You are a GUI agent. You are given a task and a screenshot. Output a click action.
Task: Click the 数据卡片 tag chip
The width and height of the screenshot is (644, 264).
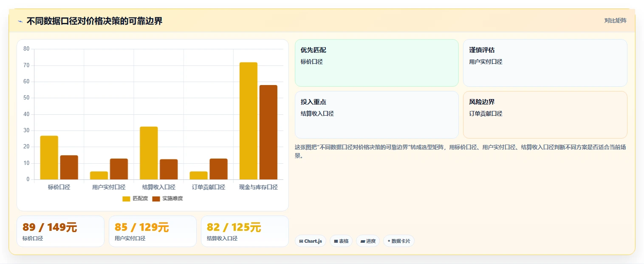[x=398, y=241]
